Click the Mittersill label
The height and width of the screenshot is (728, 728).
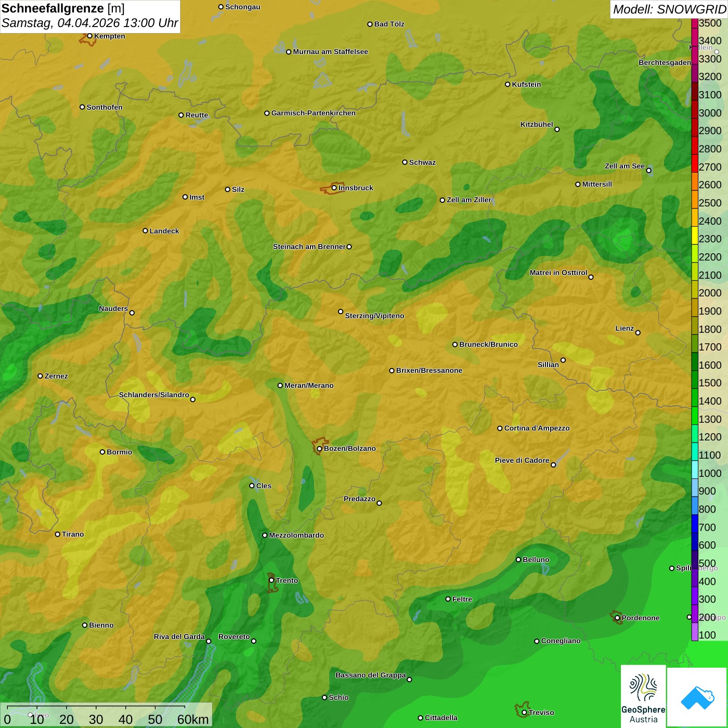pyautogui.click(x=597, y=184)
